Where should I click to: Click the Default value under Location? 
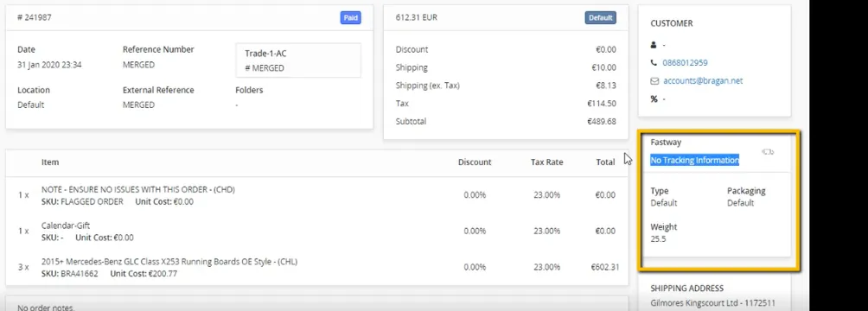[30, 105]
